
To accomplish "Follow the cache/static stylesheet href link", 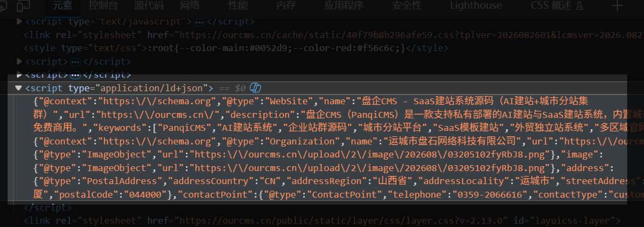I will pos(412,35).
